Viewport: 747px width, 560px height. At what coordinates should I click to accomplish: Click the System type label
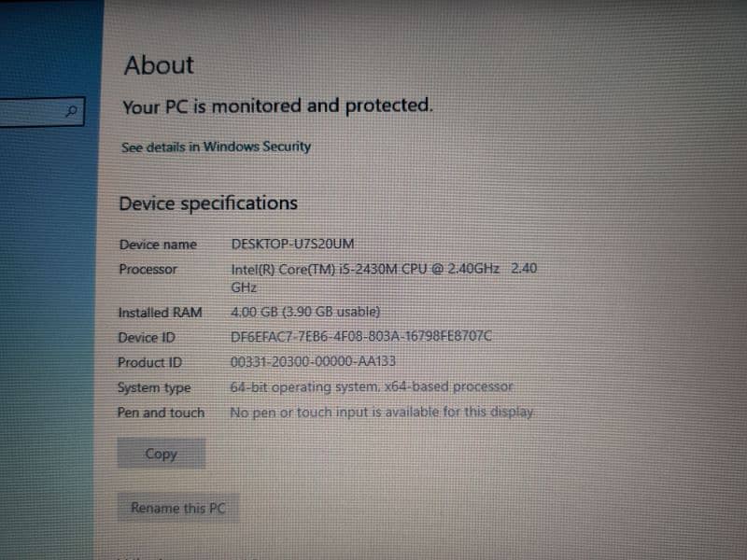(x=154, y=388)
